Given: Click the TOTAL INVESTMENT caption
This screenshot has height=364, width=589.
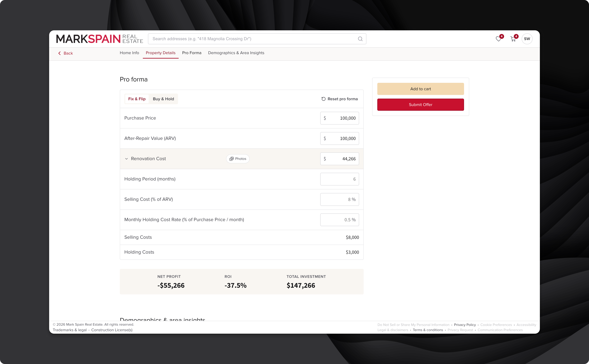Looking at the screenshot, I should coord(306,277).
